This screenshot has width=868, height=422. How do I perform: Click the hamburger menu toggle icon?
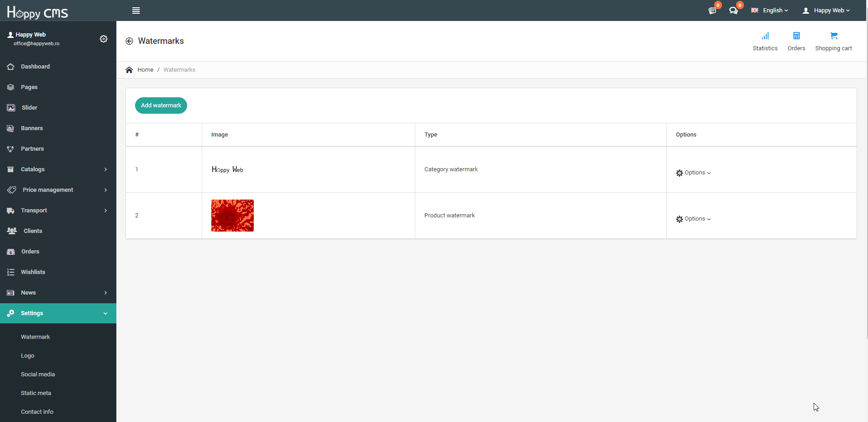tap(136, 11)
